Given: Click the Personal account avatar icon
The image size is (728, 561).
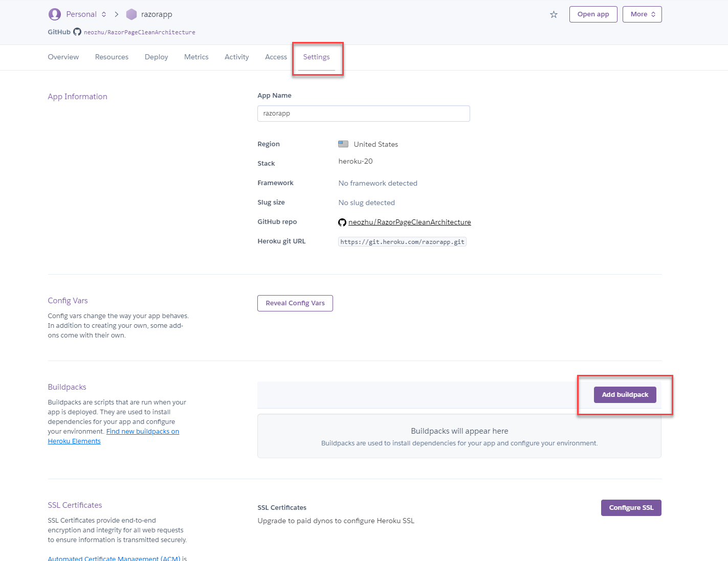Looking at the screenshot, I should pos(55,14).
